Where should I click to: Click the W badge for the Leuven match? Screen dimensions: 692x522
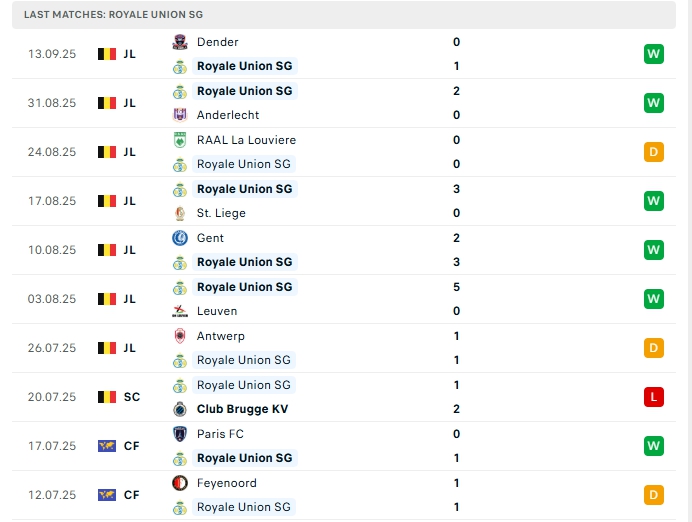[654, 299]
